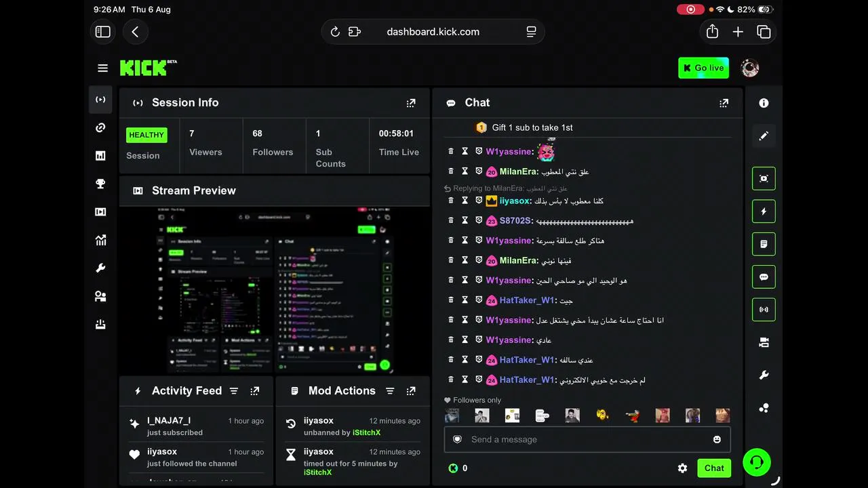This screenshot has width=868, height=488.
Task: Open I_NAJA7_I in the Activity Feed
Action: coord(169,421)
